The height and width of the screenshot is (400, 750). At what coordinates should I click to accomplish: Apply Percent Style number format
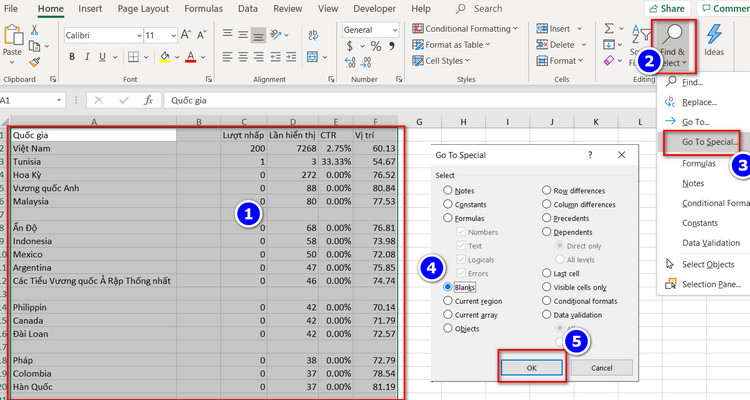click(376, 46)
